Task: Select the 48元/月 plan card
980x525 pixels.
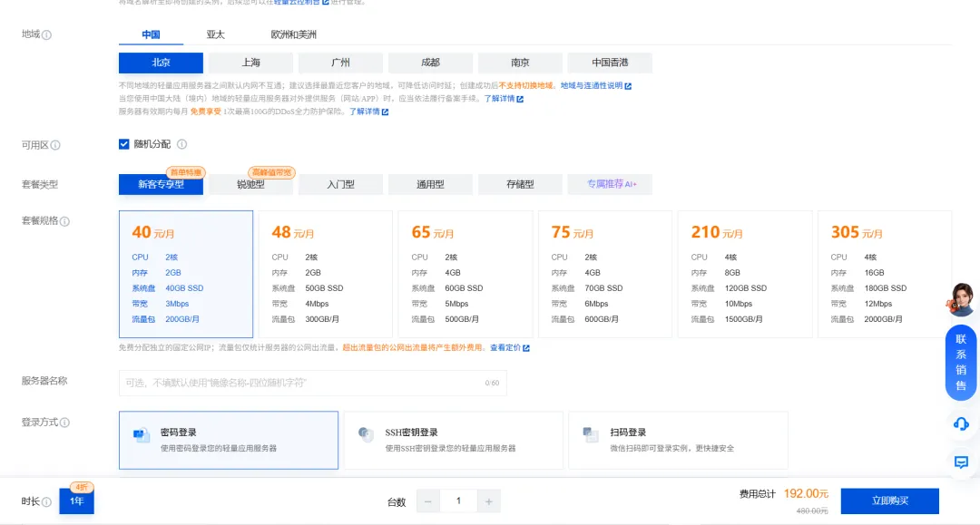Action: (326, 274)
